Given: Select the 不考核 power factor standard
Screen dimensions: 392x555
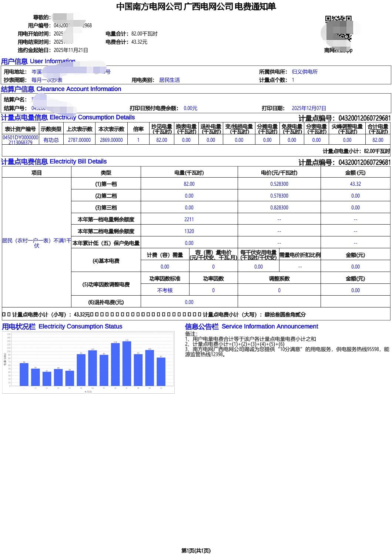Looking at the screenshot, I should (x=165, y=290).
